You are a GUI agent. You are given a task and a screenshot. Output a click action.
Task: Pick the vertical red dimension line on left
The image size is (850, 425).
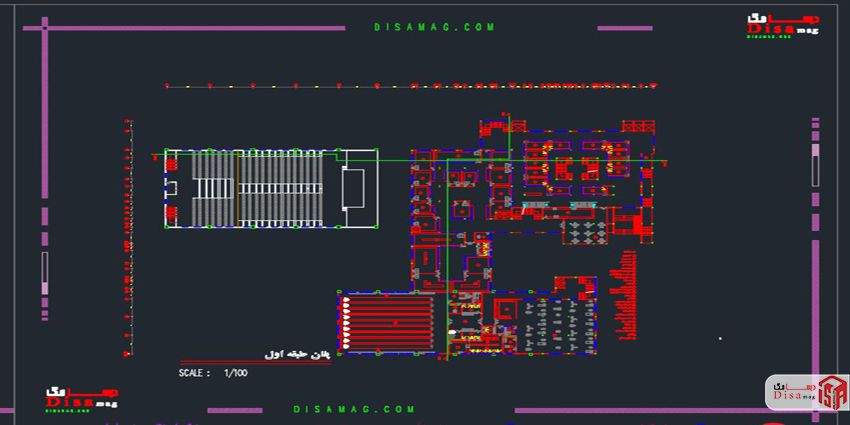(x=128, y=240)
